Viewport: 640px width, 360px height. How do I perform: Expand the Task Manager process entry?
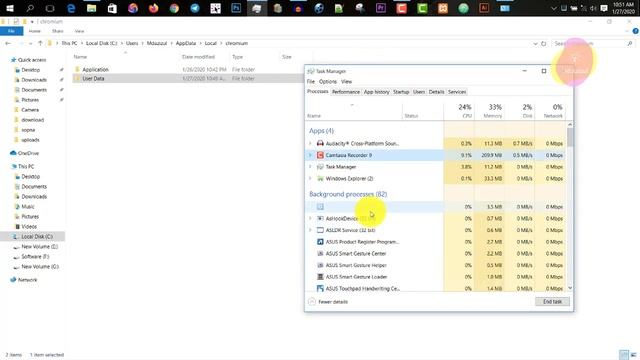point(310,167)
